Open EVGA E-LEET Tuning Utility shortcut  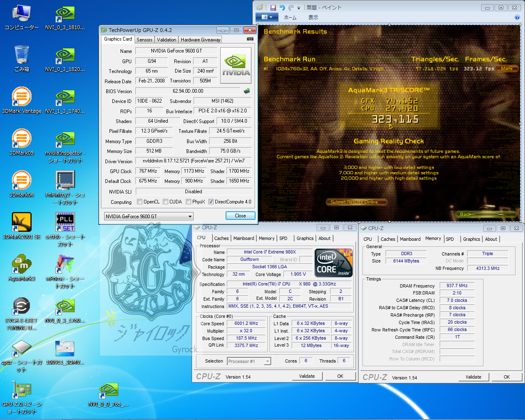tap(21, 314)
